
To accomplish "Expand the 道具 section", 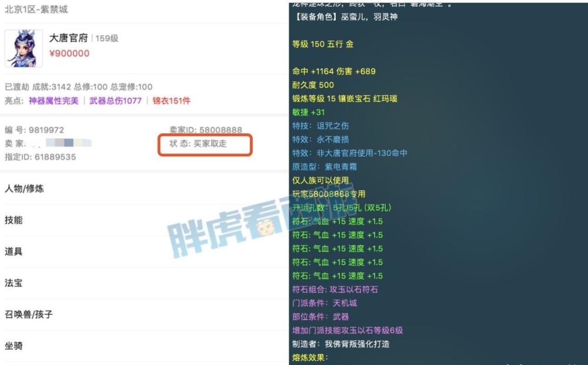I will pos(145,252).
